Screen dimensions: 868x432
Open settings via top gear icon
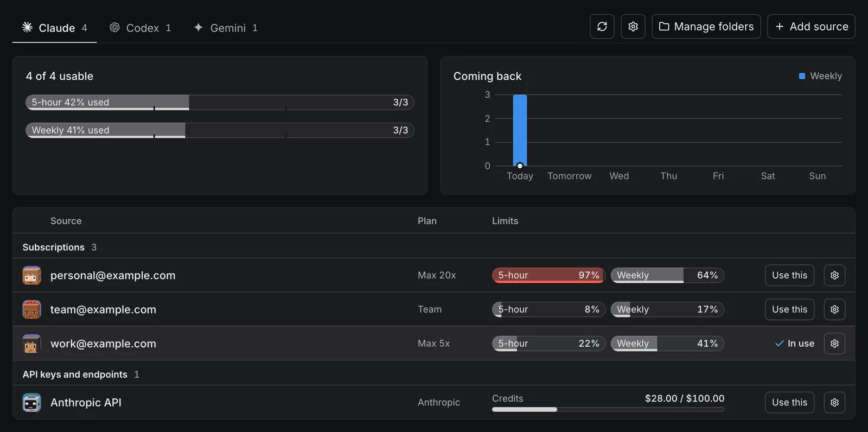[633, 27]
